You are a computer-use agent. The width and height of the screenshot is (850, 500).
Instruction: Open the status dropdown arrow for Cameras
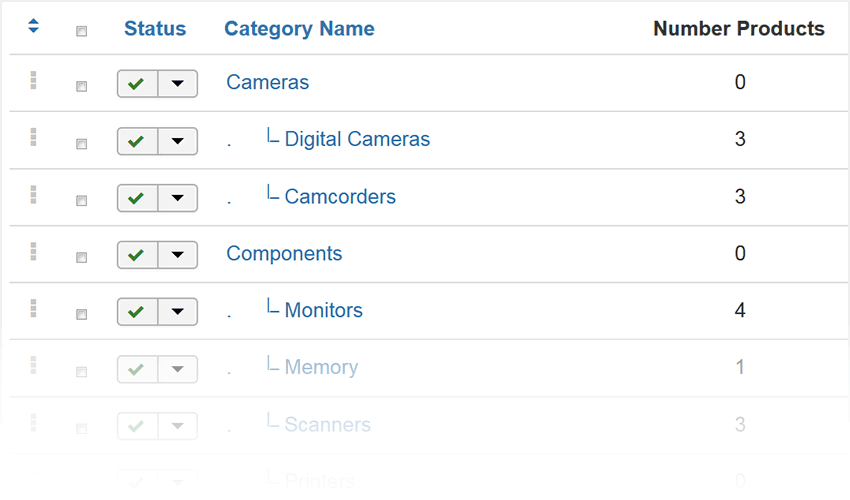tap(178, 84)
